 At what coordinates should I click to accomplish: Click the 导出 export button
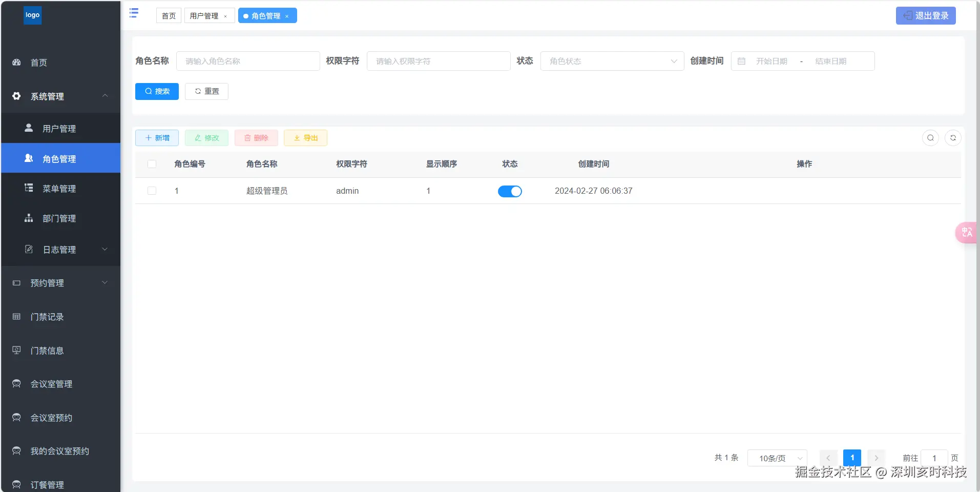point(305,138)
